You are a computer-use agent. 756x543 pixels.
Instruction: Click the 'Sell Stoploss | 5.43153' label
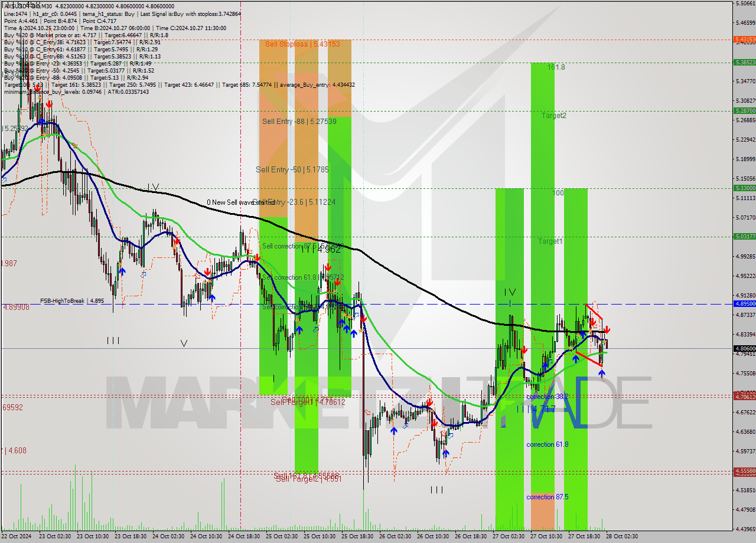coord(302,44)
